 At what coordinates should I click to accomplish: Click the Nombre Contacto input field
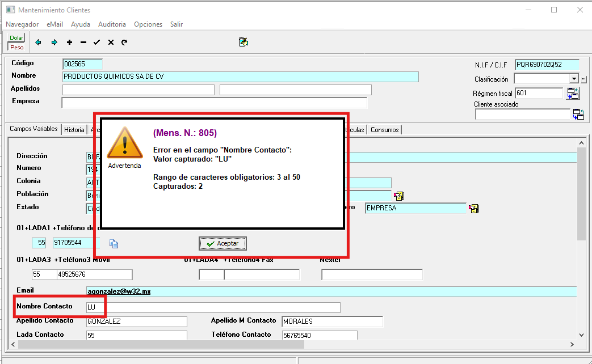coord(213,307)
